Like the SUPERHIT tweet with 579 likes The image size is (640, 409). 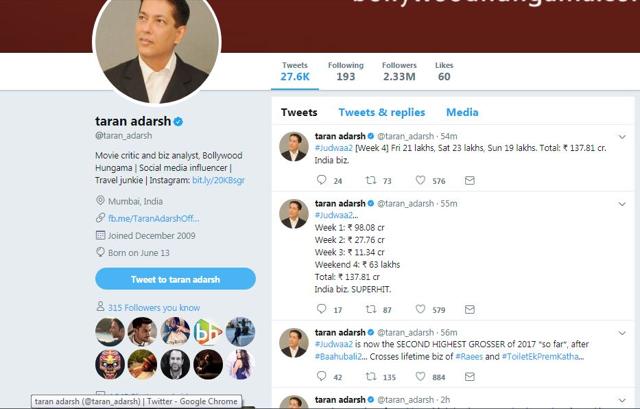(x=420, y=309)
